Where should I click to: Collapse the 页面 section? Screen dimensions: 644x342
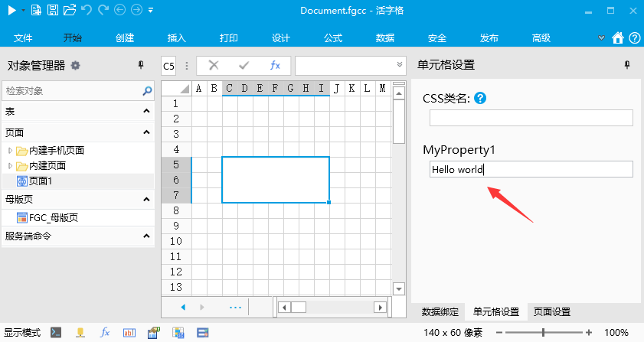pyautogui.click(x=146, y=132)
